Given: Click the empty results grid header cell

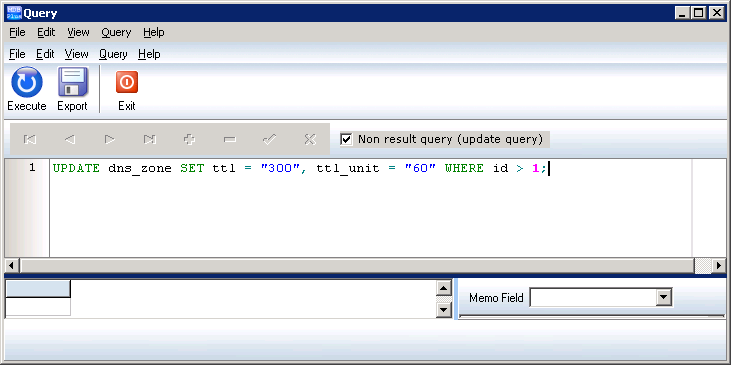Looking at the screenshot, I should [38, 289].
